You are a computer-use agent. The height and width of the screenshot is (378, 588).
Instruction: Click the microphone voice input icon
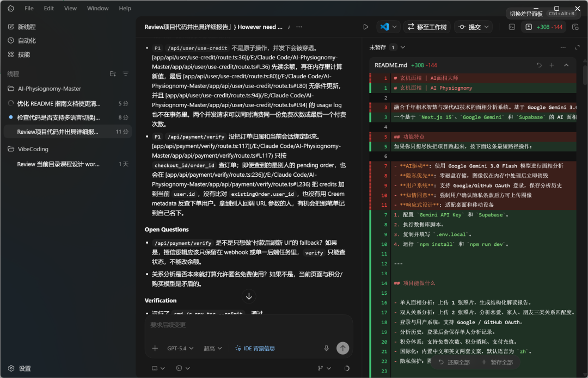327,348
